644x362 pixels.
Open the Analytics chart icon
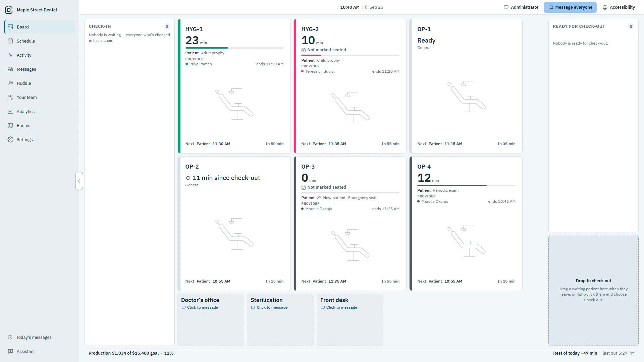tap(10, 111)
